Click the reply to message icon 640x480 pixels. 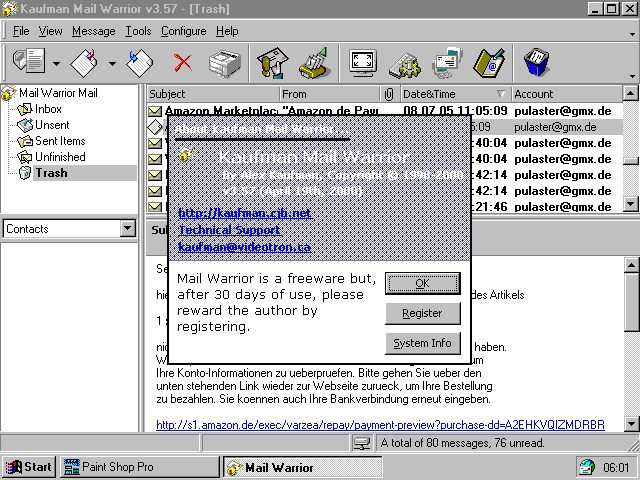tap(84, 63)
